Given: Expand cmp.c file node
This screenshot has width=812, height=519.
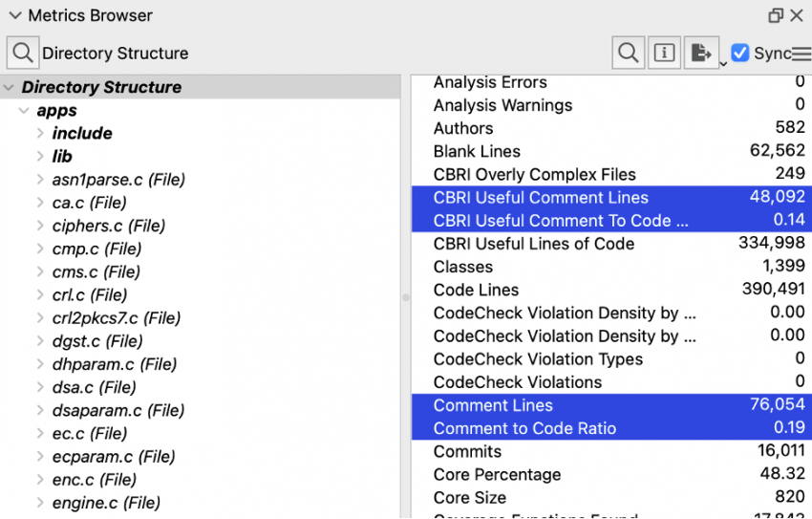Looking at the screenshot, I should coord(40,249).
